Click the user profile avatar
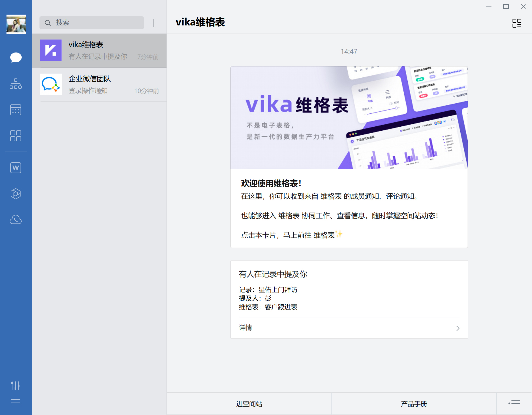The height and width of the screenshot is (415, 532). [16, 24]
